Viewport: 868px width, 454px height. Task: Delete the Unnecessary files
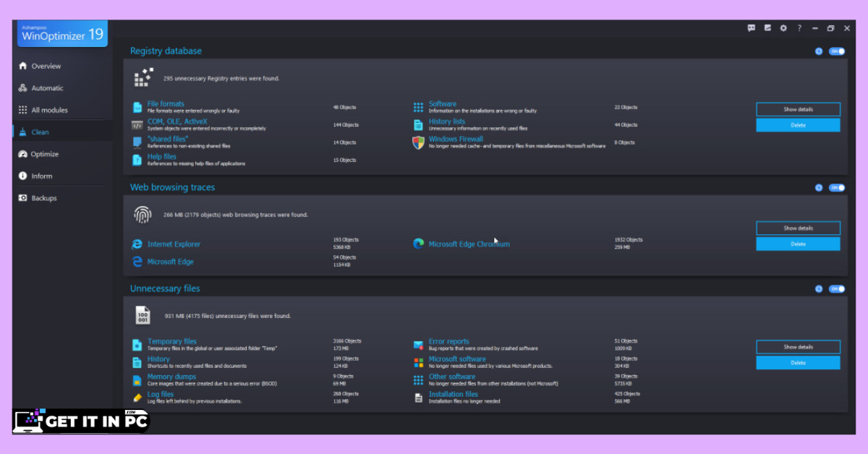[798, 363]
